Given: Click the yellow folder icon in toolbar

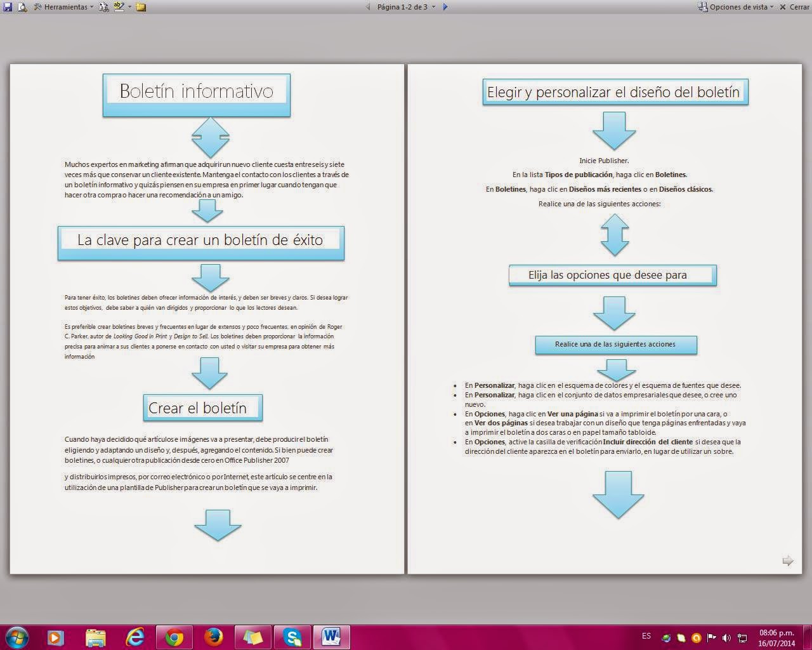Looking at the screenshot, I should (x=141, y=7).
